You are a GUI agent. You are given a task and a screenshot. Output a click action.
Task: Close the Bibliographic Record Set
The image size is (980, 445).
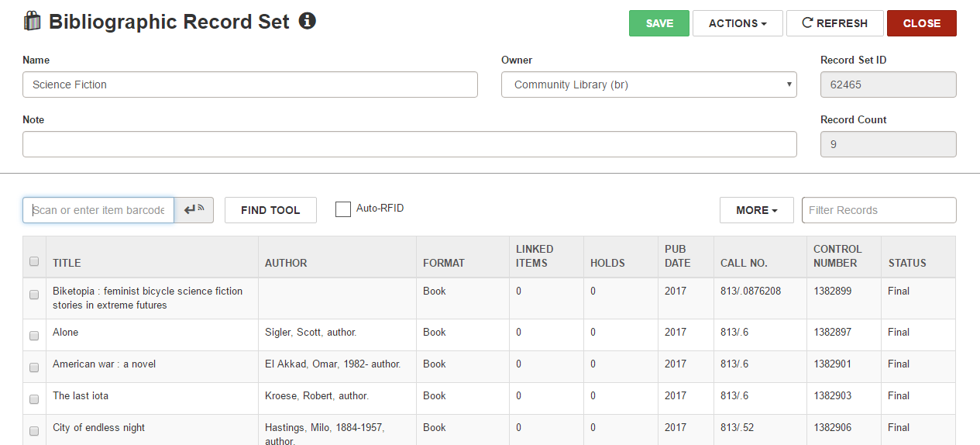(922, 23)
